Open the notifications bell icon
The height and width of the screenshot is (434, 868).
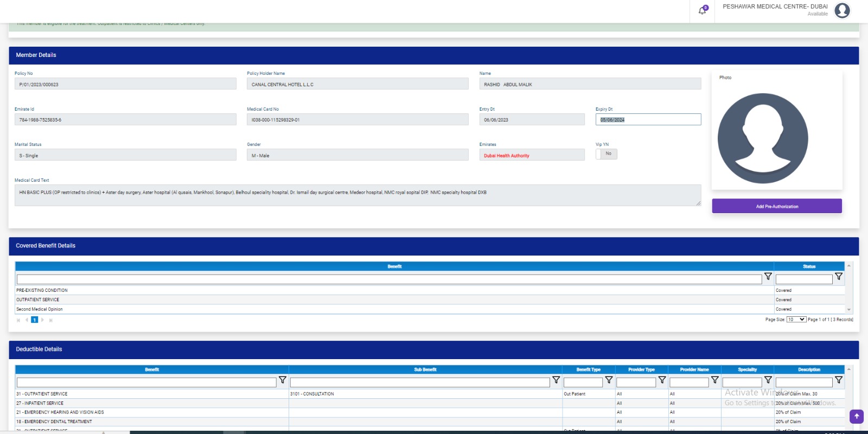pyautogui.click(x=702, y=10)
